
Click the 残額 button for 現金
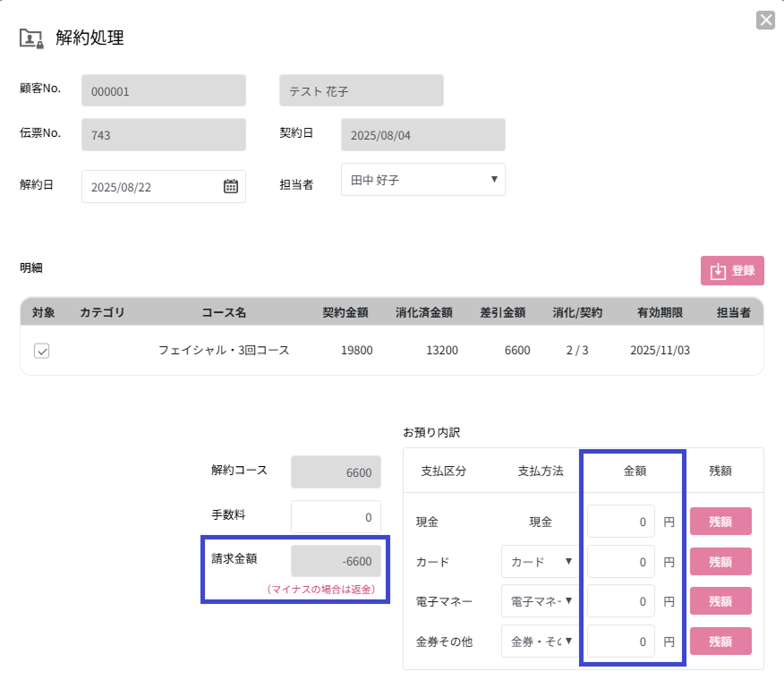[720, 522]
